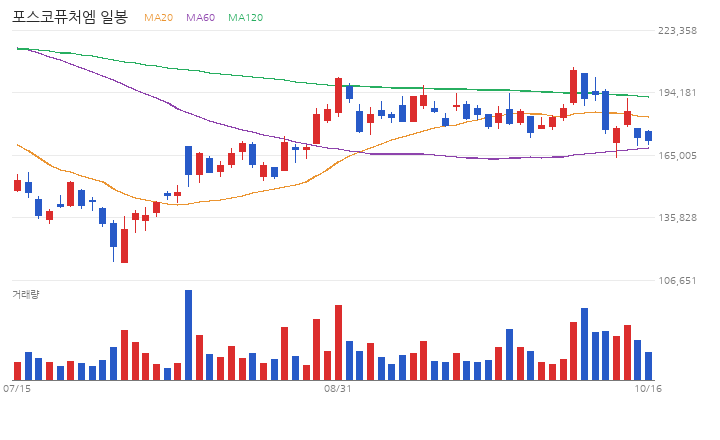Click the last blue volume bar at 10/16
Screen dimensions: 720x440
[x=648, y=366]
